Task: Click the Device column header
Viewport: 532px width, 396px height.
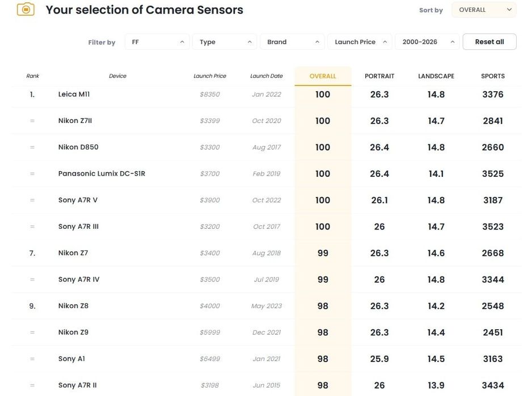Action: click(117, 76)
